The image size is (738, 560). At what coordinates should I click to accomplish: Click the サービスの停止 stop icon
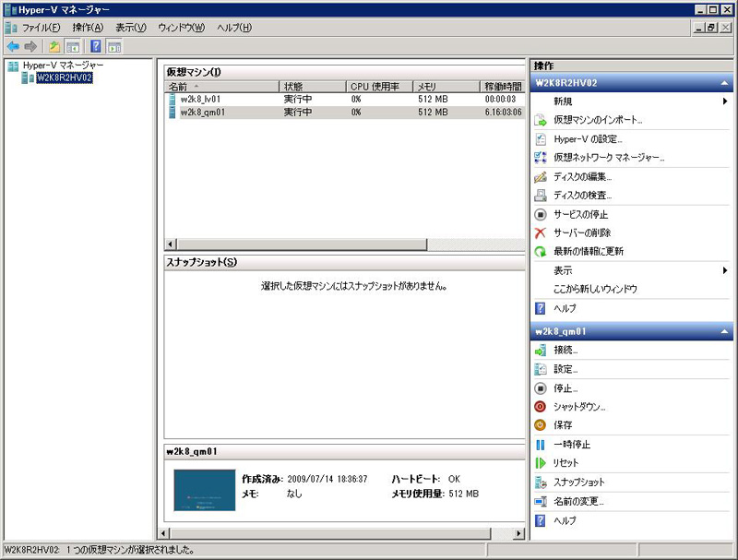(541, 214)
